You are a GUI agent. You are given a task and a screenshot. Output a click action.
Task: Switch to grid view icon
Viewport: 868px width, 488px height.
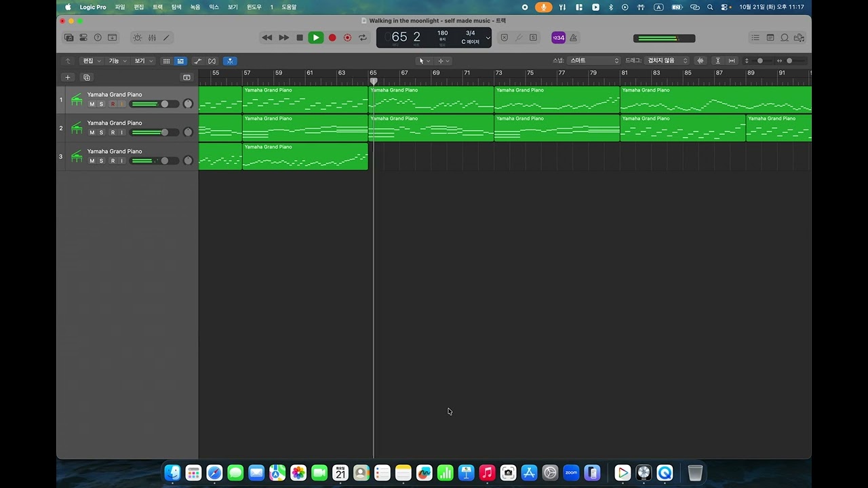(166, 61)
